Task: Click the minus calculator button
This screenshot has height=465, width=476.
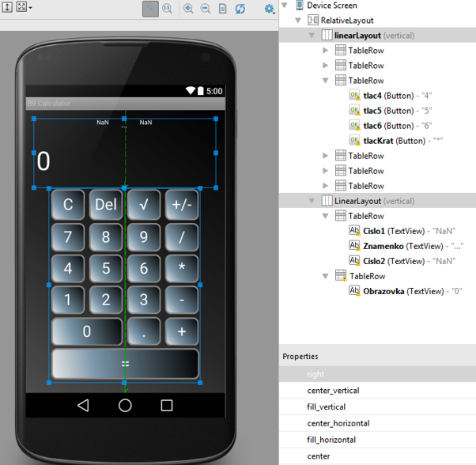Action: click(x=182, y=300)
